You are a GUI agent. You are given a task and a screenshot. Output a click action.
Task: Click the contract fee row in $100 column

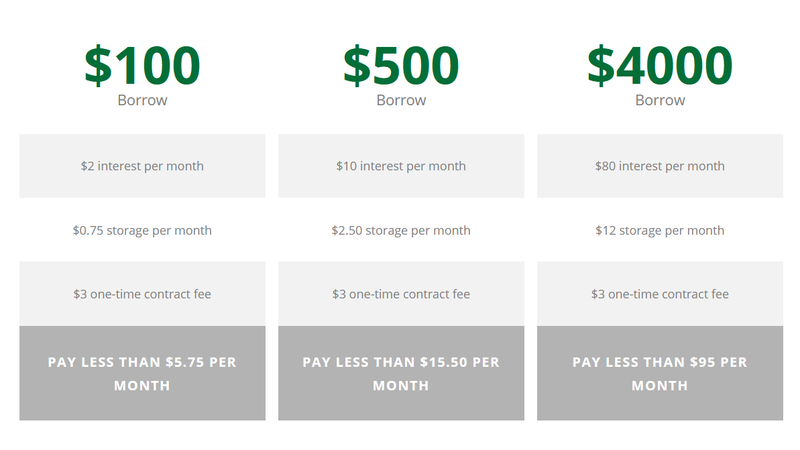click(142, 294)
